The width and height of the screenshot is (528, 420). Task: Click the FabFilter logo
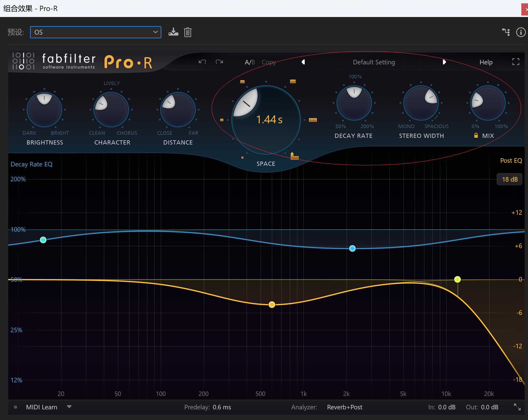pos(23,61)
